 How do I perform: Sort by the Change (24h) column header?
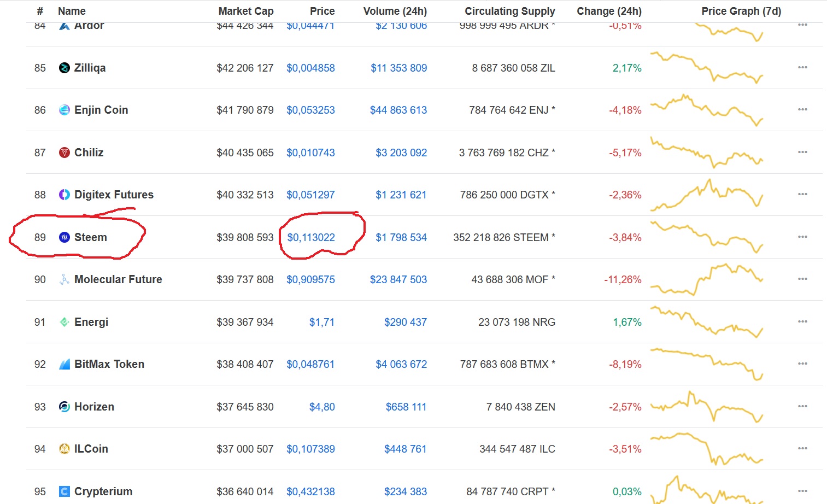609,11
